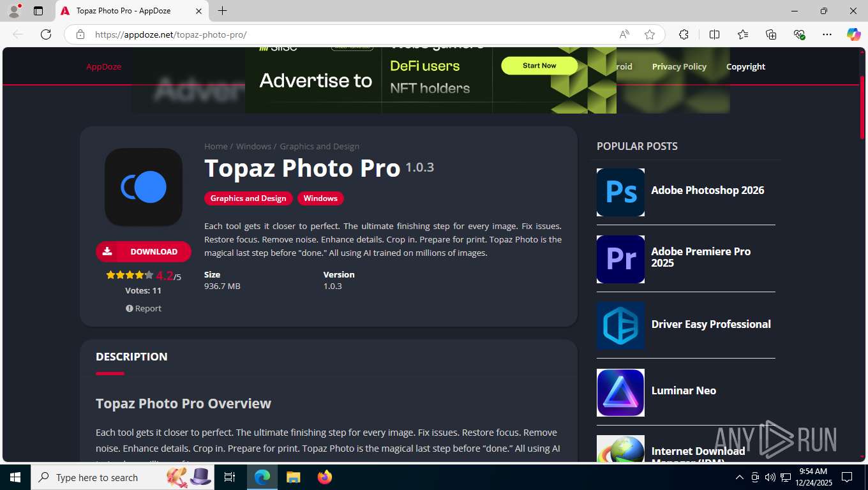Open File Explorer from taskbar
This screenshot has height=490, width=868.
293,477
